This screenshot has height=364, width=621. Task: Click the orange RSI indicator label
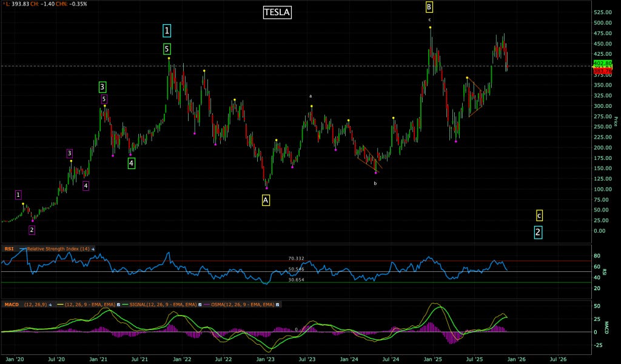(x=9, y=248)
